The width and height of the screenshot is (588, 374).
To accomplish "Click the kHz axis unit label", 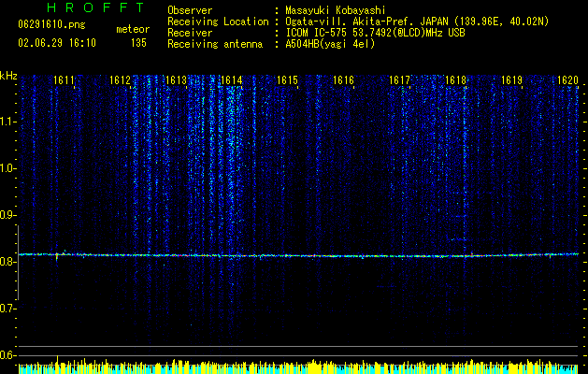I will coord(8,76).
